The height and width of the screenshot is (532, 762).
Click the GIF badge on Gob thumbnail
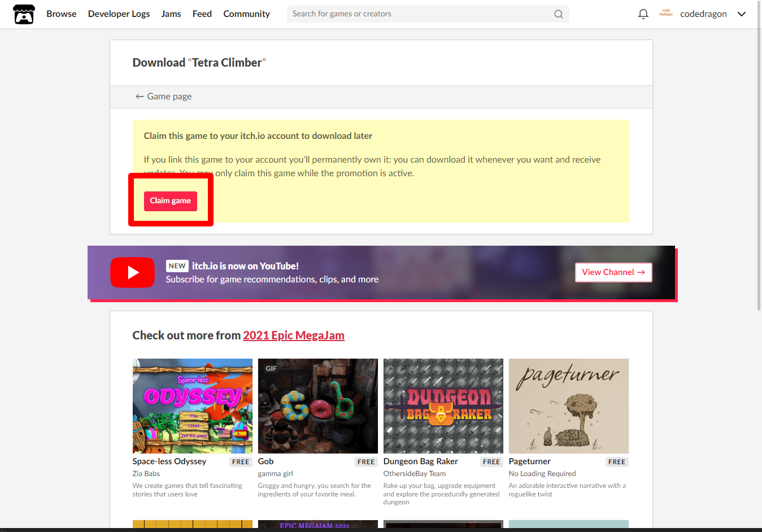tap(271, 369)
